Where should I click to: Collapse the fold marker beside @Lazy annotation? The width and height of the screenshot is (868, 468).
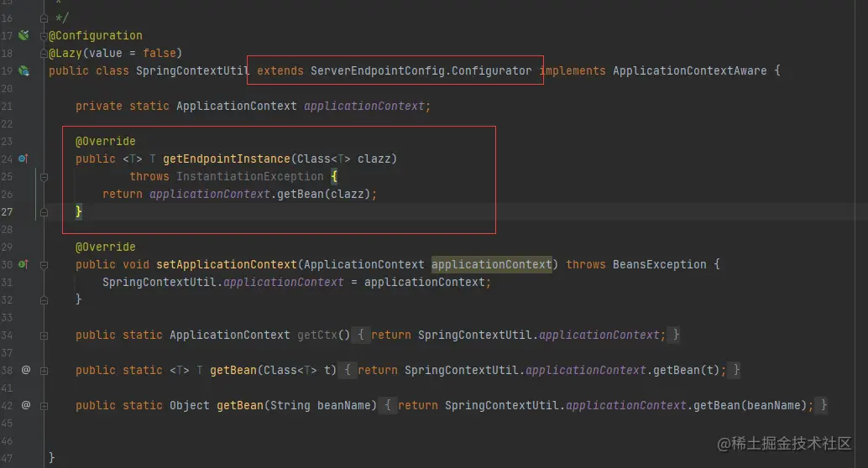[x=44, y=54]
